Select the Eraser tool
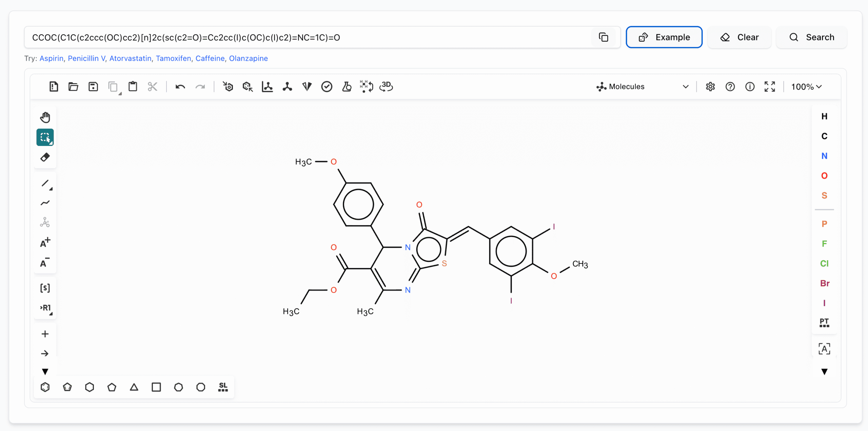Viewport: 868px width, 431px height. pos(45,157)
